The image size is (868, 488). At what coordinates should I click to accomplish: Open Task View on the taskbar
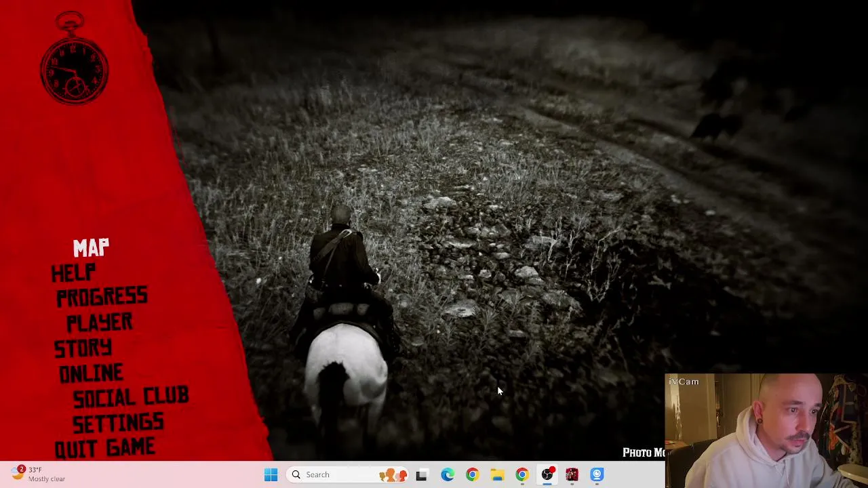coord(421,474)
